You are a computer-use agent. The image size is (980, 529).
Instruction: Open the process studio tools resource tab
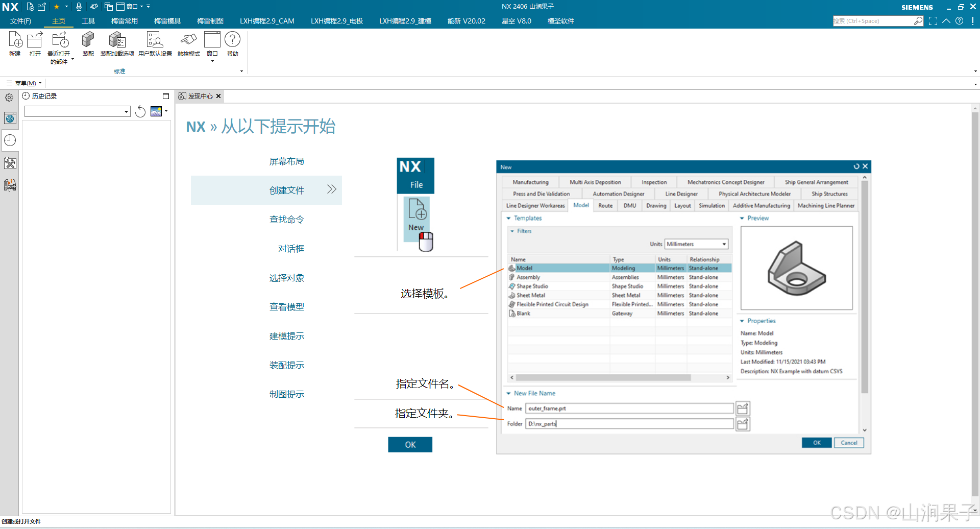point(10,163)
